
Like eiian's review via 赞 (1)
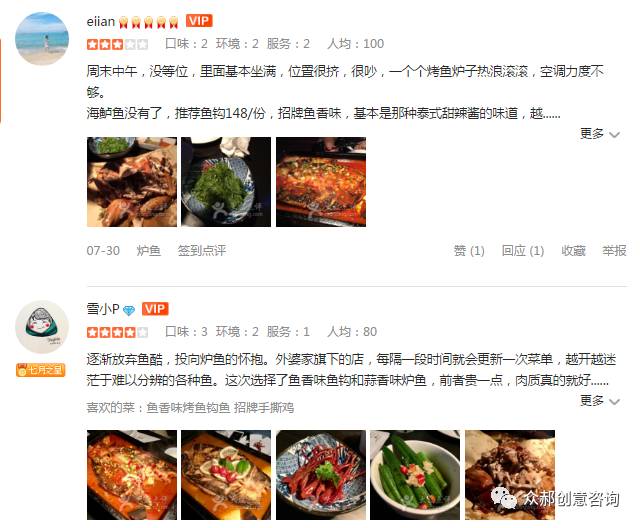coord(469,250)
